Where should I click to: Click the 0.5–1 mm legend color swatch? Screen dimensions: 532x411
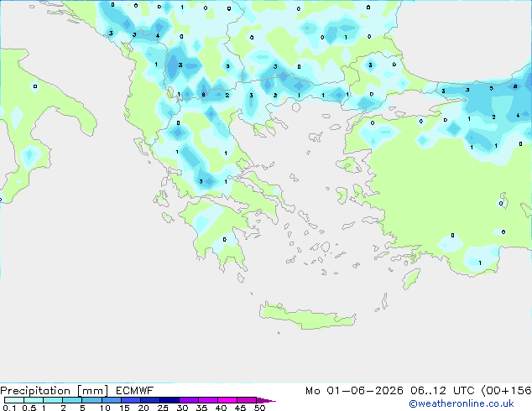coord(34,400)
